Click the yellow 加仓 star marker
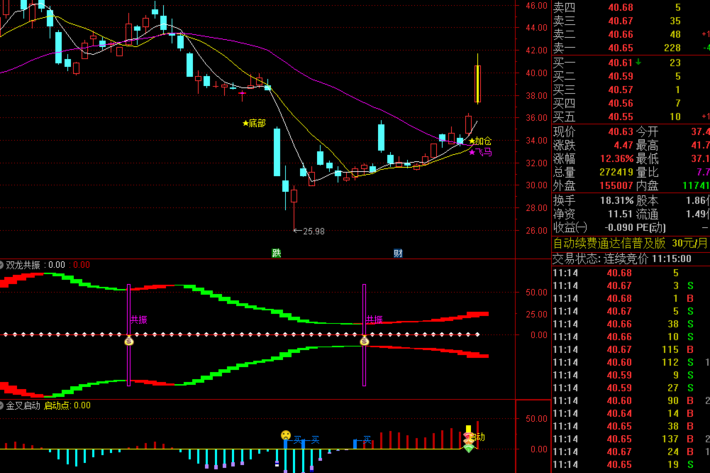This screenshot has height=473, width=710. point(480,142)
